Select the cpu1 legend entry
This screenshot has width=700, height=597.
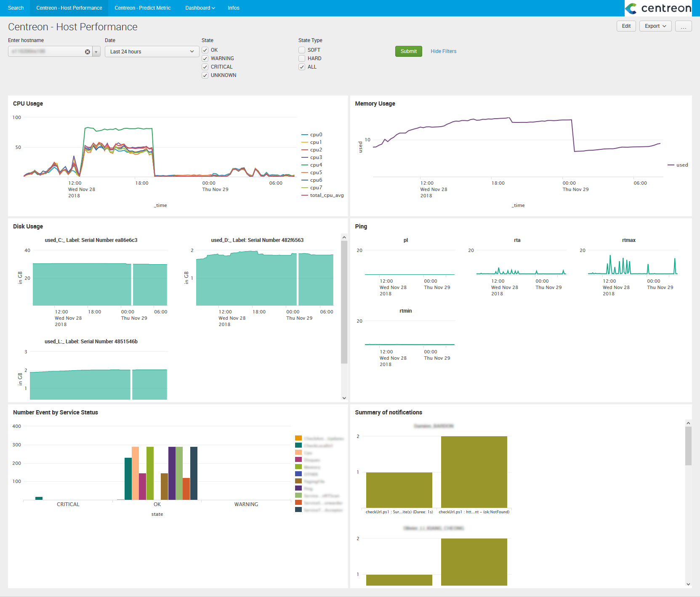click(312, 142)
